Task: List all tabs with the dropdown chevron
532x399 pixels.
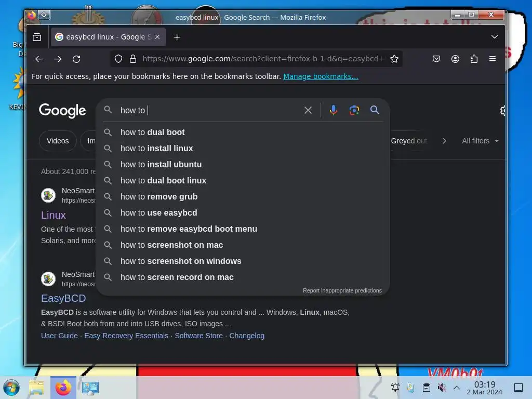Action: (495, 37)
